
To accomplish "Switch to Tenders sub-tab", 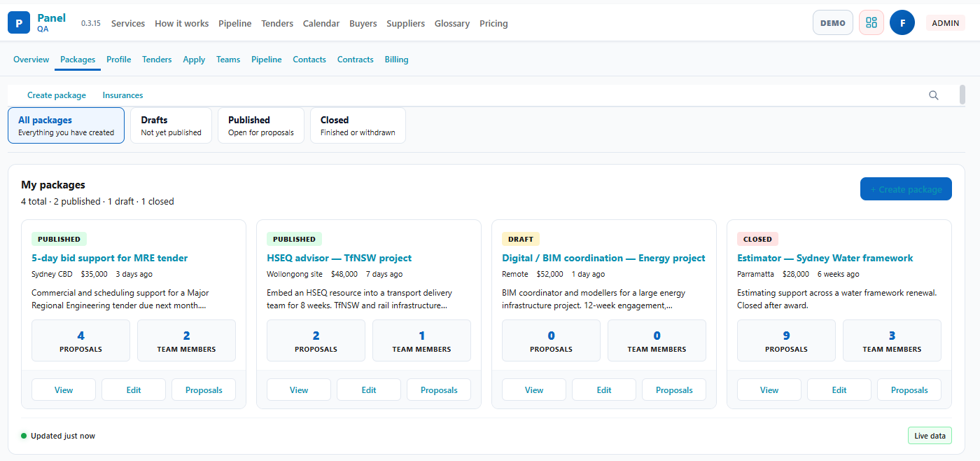I will (157, 60).
